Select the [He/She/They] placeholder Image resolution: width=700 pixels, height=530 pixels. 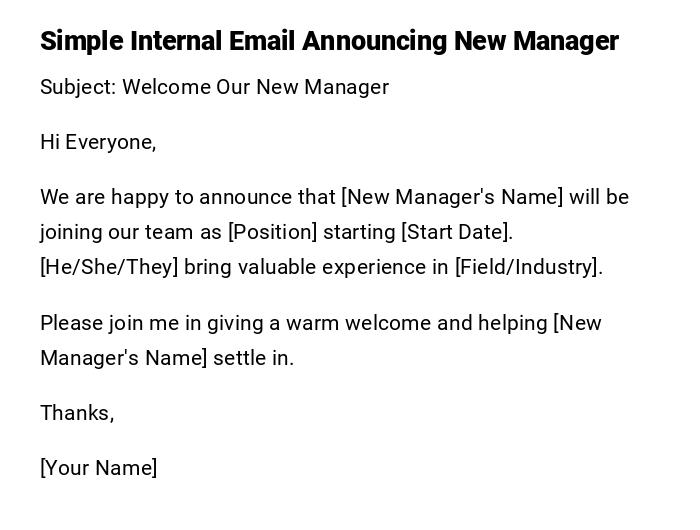[109, 267]
